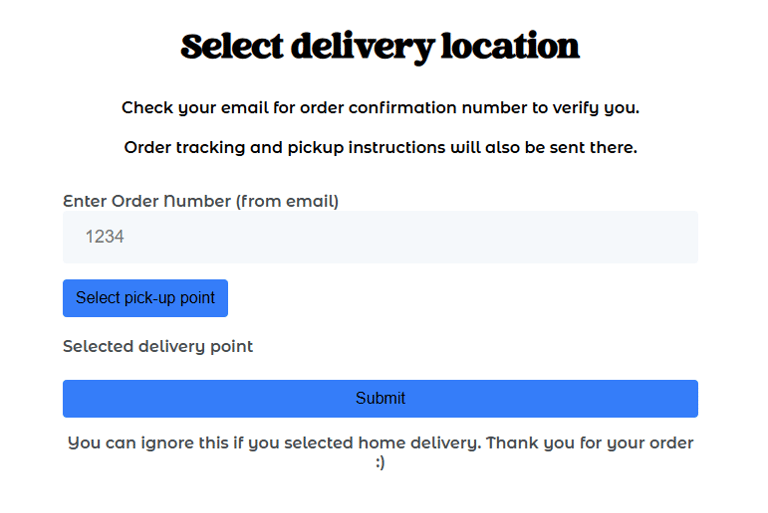Click the '(from email)' part of the label

coord(287,201)
